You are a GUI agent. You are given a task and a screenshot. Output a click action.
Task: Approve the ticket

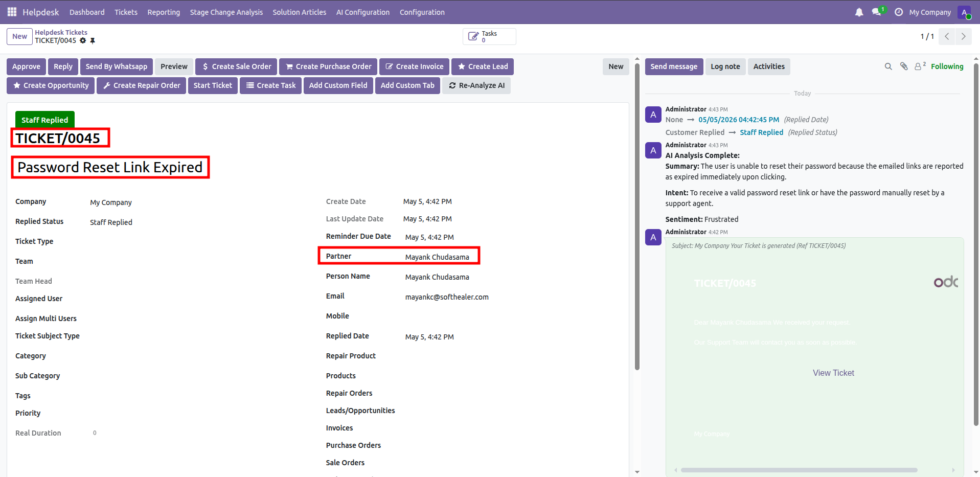[26, 66]
